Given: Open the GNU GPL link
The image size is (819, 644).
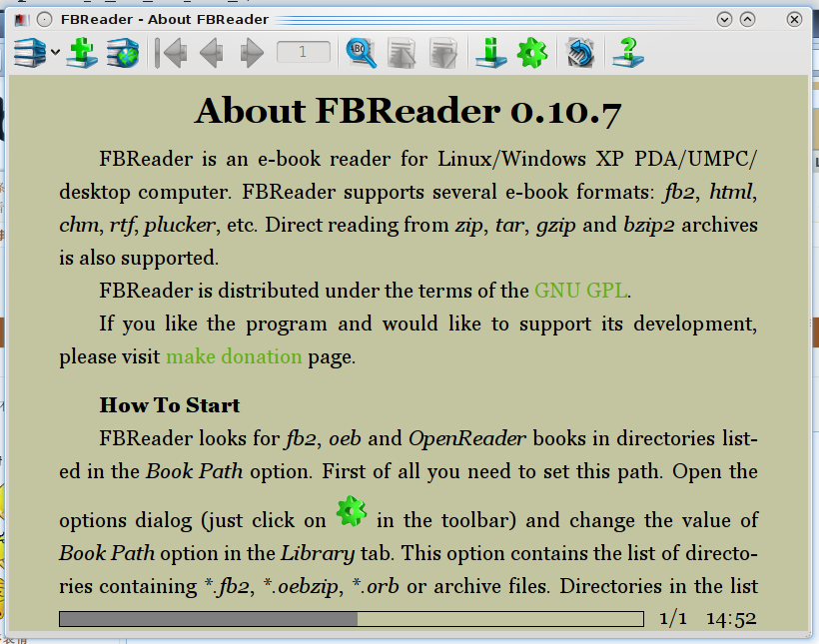Looking at the screenshot, I should 580,291.
